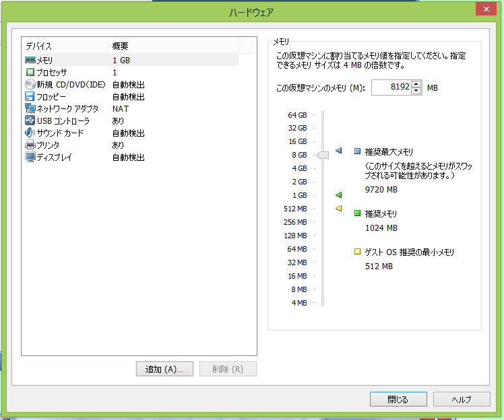This screenshot has height=420, width=504.
Task: Click the network adapter (ネットワーク アダプタ) icon
Action: [30, 108]
